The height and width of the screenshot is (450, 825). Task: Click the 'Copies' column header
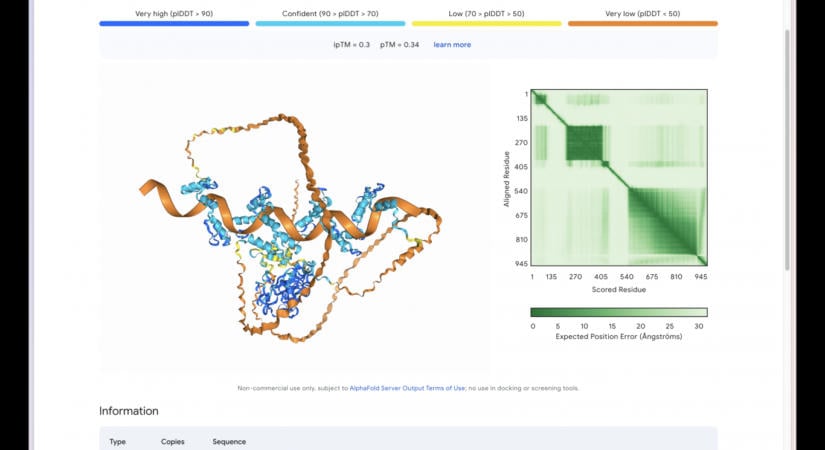pyautogui.click(x=173, y=442)
